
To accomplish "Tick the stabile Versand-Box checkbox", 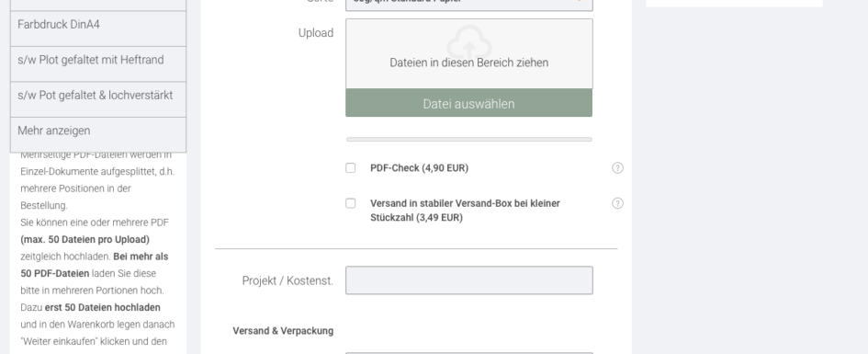I will (x=350, y=203).
